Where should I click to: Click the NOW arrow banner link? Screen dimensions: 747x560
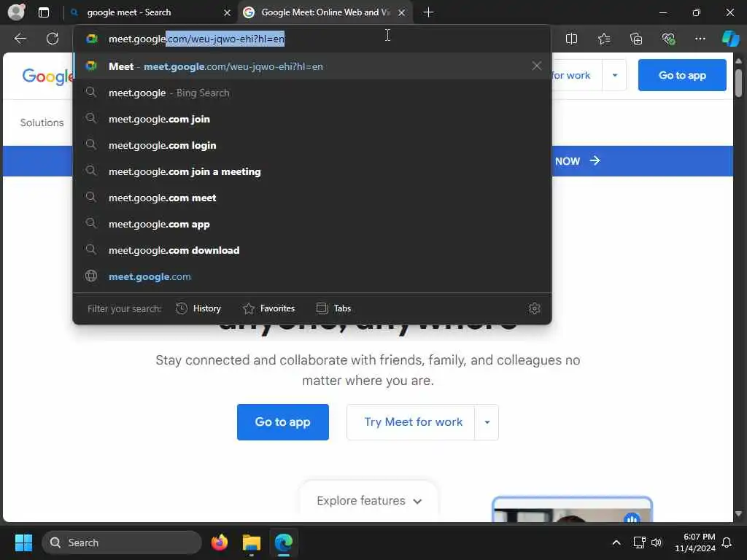(578, 161)
